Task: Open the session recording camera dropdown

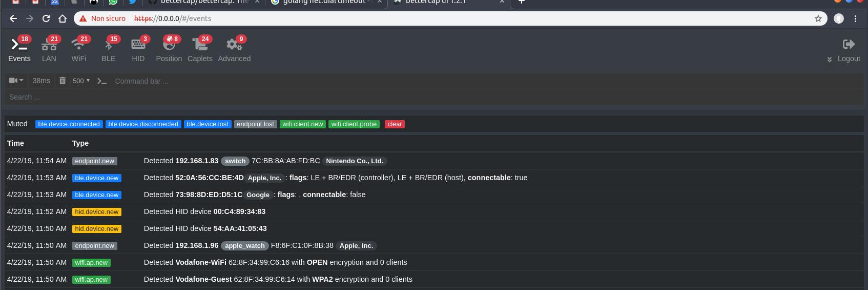Action: (x=16, y=81)
